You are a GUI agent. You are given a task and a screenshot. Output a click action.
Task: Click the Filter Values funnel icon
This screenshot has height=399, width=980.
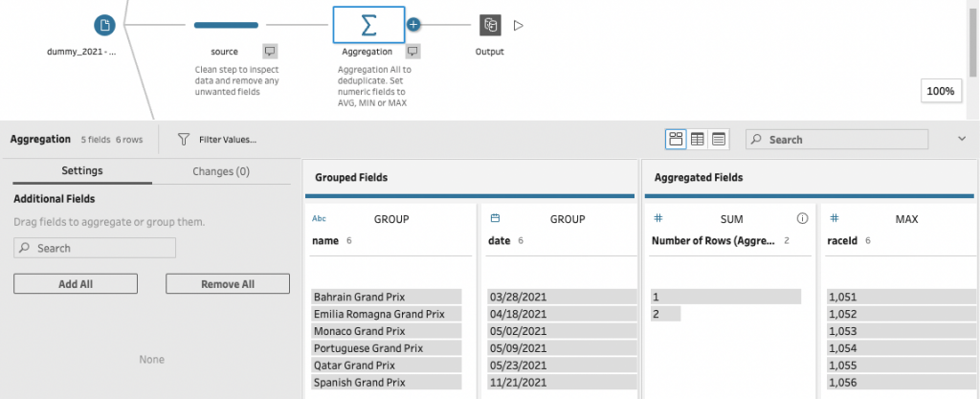(184, 140)
